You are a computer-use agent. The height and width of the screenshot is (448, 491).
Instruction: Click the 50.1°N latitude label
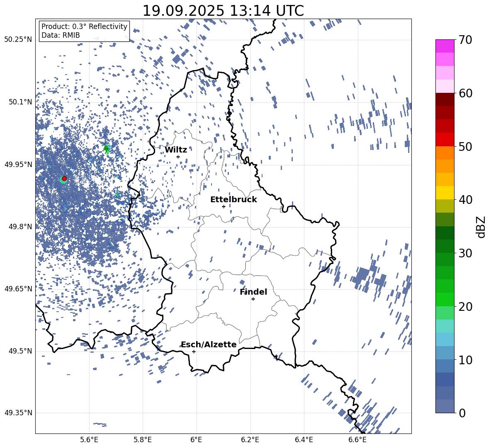20,102
